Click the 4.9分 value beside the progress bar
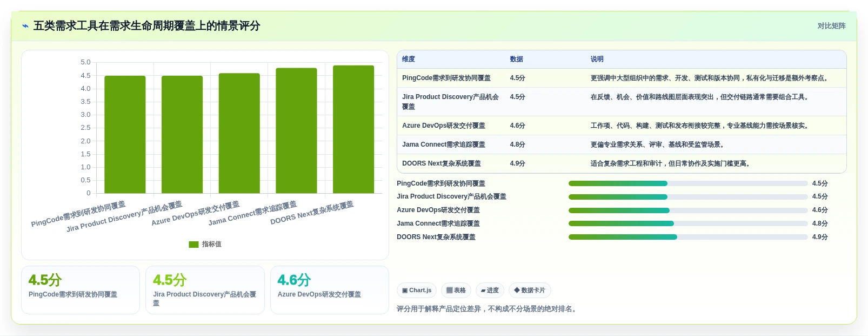 tap(820, 238)
